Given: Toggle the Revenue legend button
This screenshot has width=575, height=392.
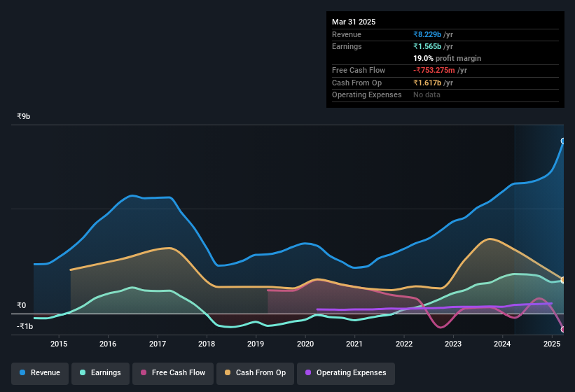Looking at the screenshot, I should tap(40, 373).
